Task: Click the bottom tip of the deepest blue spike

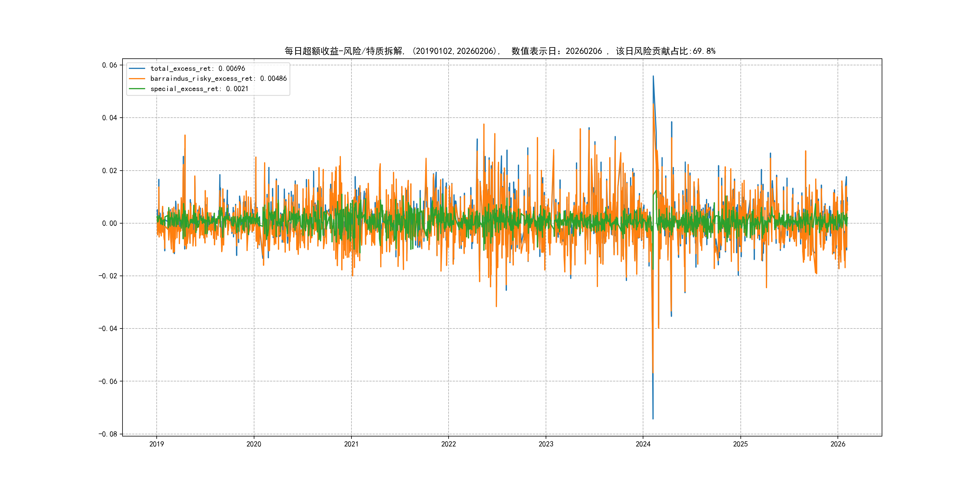Action: point(653,419)
